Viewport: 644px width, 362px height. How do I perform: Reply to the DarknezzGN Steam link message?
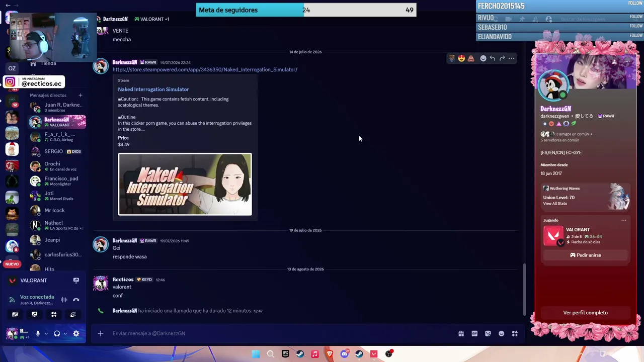coord(493,58)
